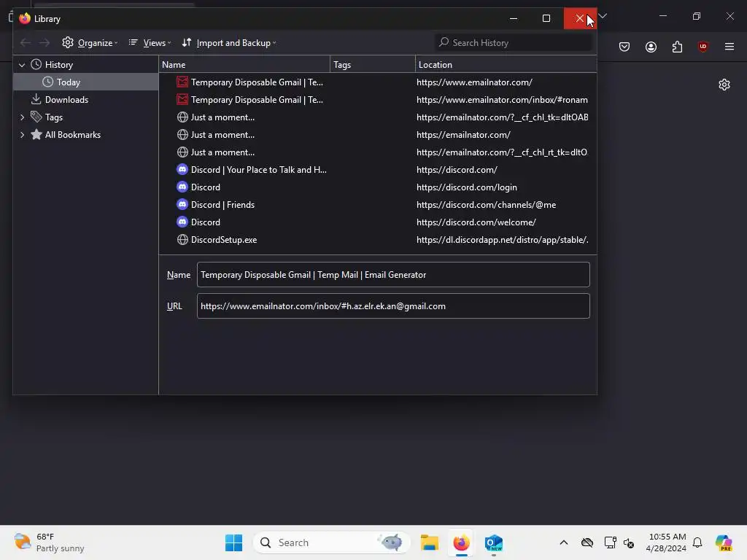Open the Firefox hamburger application menu

point(729,47)
